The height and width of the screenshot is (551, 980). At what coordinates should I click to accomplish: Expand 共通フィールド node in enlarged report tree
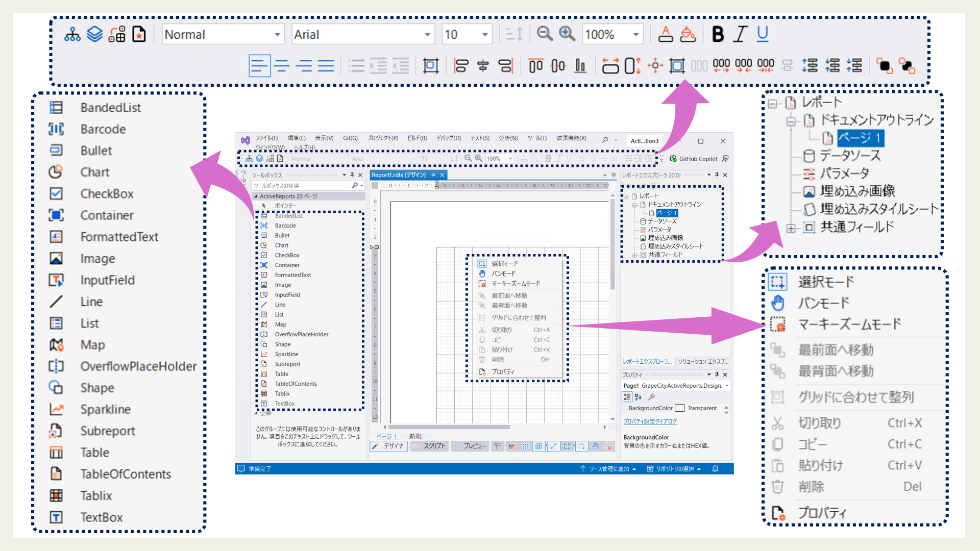pos(791,228)
